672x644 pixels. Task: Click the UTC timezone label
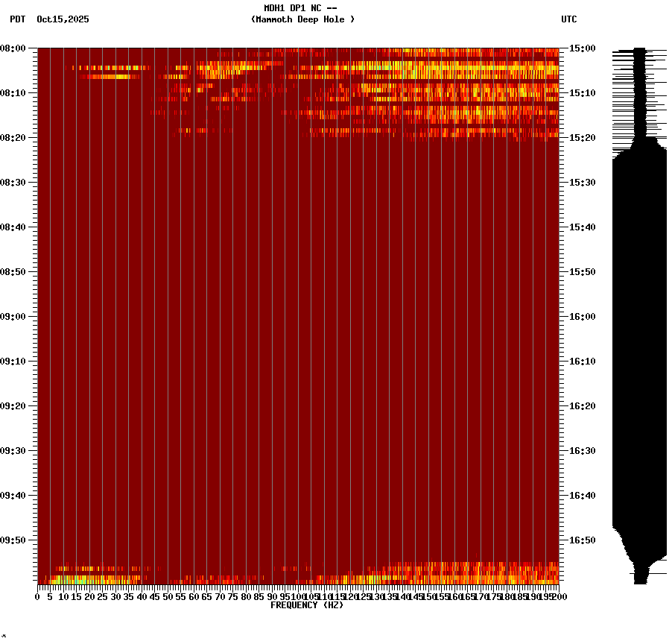568,20
